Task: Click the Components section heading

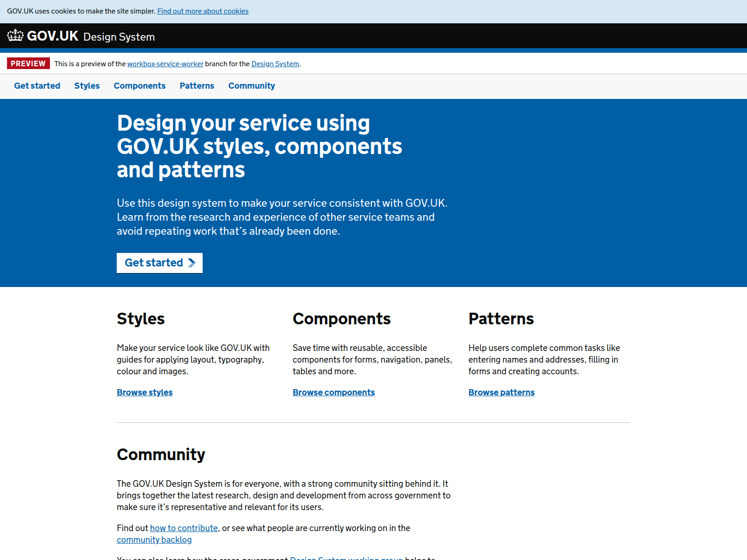Action: (342, 319)
